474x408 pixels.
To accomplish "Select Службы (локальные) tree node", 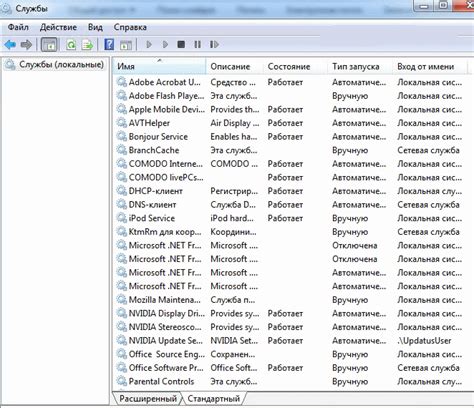I will [54, 64].
